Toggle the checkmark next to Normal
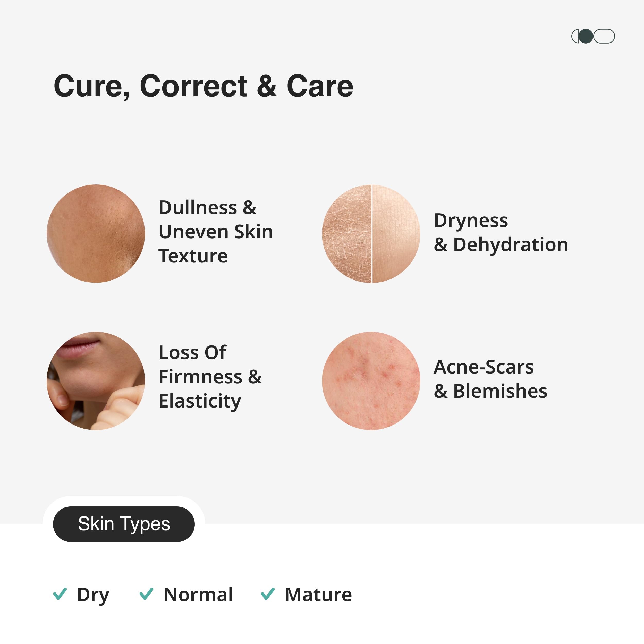Image resolution: width=644 pixels, height=644 pixels. pos(146,594)
